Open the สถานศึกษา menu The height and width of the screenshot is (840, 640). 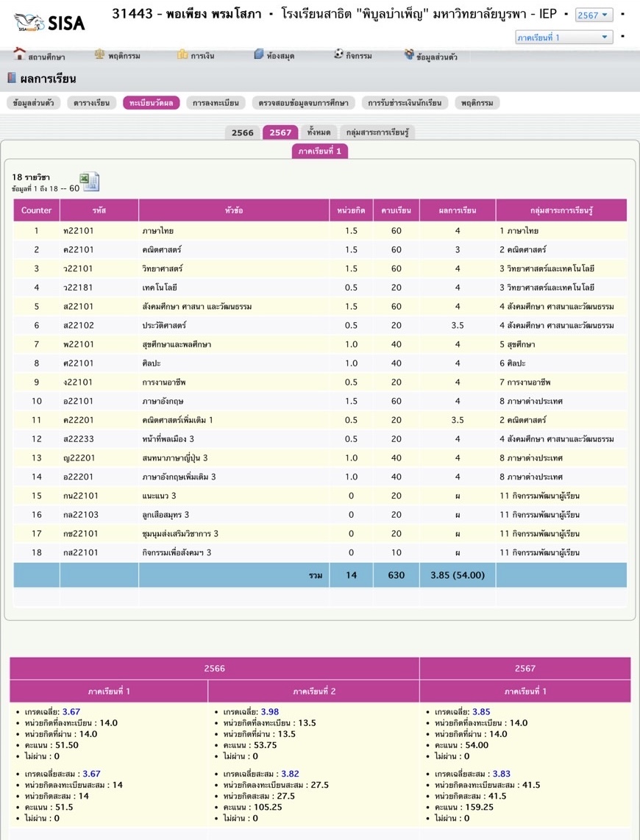coord(46,57)
